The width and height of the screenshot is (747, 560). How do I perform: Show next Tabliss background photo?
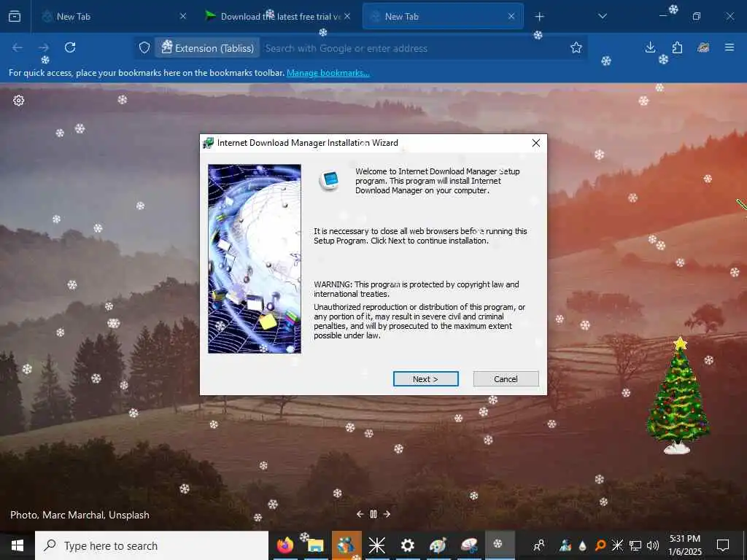pos(387,514)
